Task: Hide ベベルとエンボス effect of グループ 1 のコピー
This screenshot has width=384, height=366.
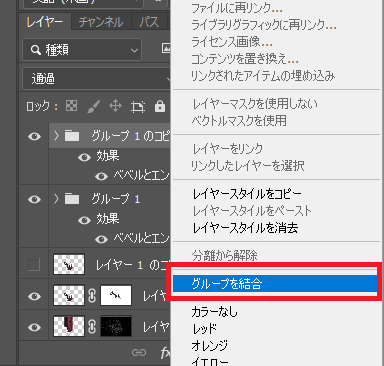Action: point(101,176)
